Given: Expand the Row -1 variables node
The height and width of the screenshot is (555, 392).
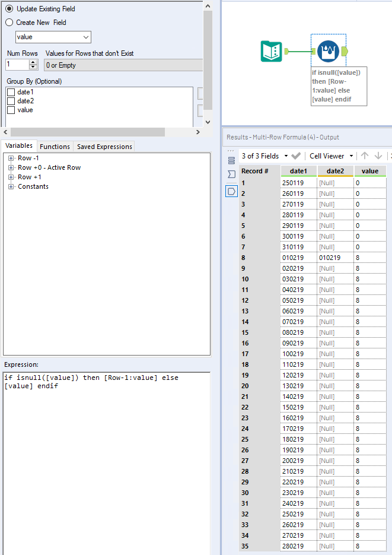Looking at the screenshot, I should [11, 158].
